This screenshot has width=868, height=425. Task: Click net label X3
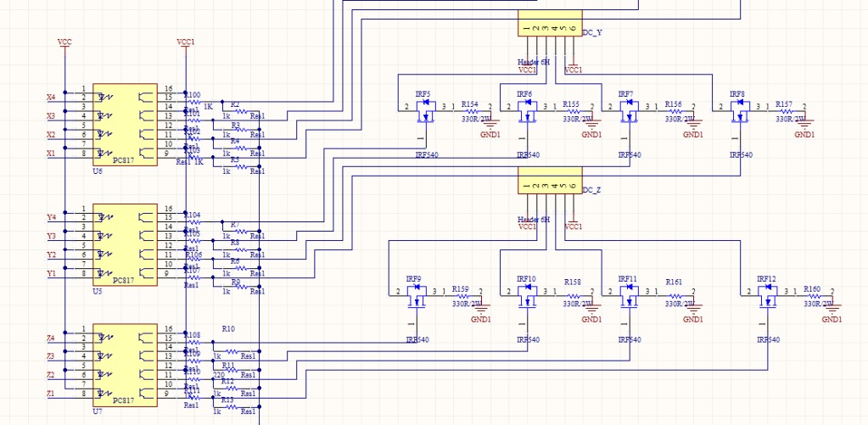tap(51, 116)
